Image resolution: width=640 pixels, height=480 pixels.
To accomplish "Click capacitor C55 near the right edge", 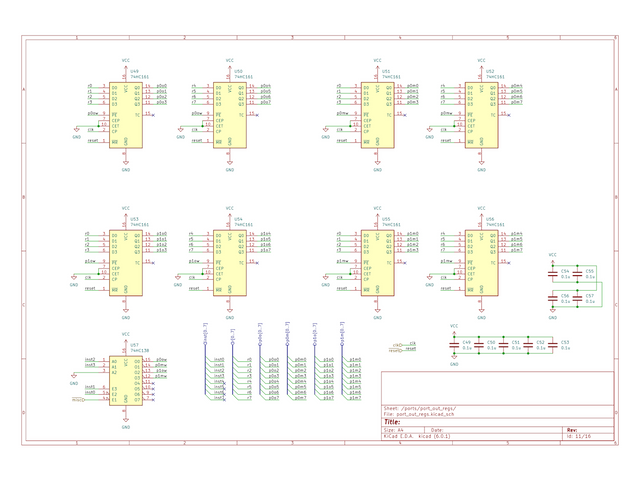I will pos(577,273).
